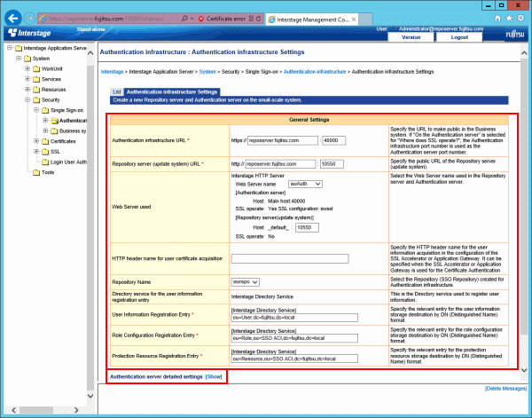The height and width of the screenshot is (418, 532).
Task: Click the Security folder icon
Action: pyautogui.click(x=36, y=100)
